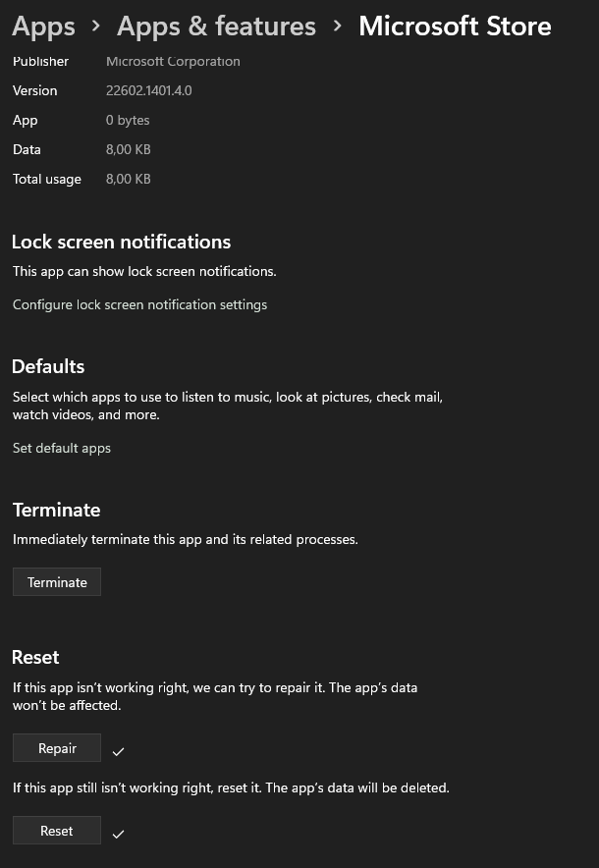Select the version number 22602.1401.4.0
Image resolution: width=599 pixels, height=868 pixels.
(x=149, y=90)
